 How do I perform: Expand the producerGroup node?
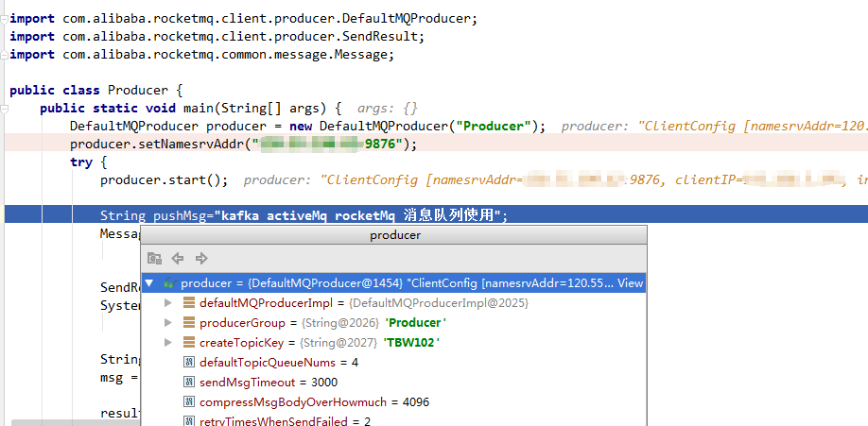pos(168,323)
